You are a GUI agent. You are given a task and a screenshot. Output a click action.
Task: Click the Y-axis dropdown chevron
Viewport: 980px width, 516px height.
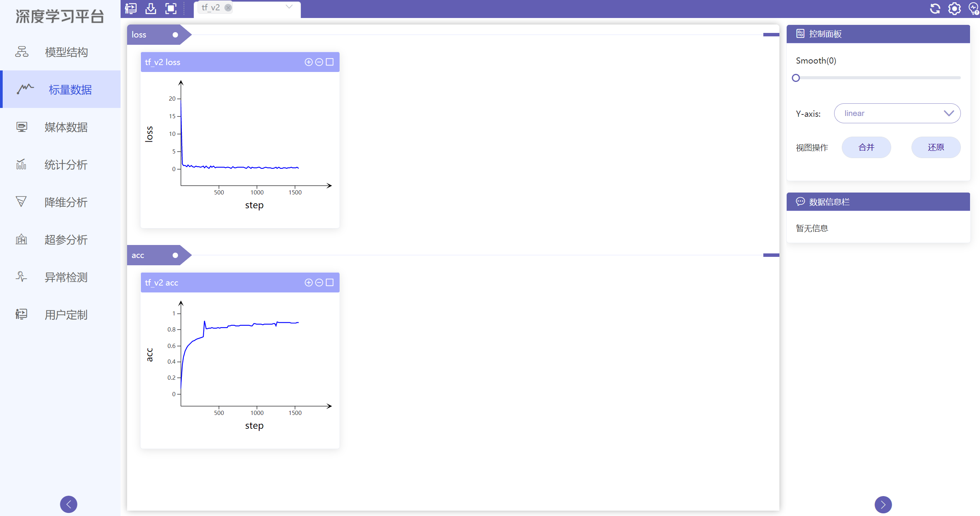coord(949,113)
